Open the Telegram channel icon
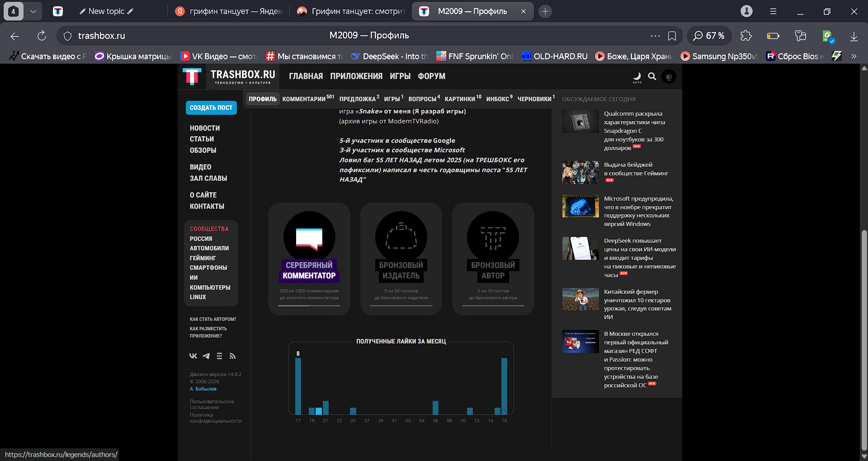 [206, 356]
